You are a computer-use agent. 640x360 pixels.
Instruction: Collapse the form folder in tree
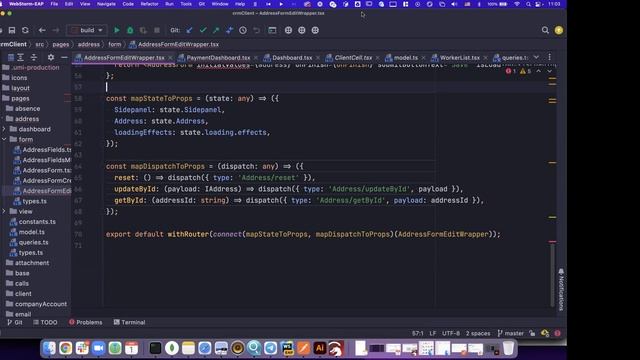coord(4,139)
